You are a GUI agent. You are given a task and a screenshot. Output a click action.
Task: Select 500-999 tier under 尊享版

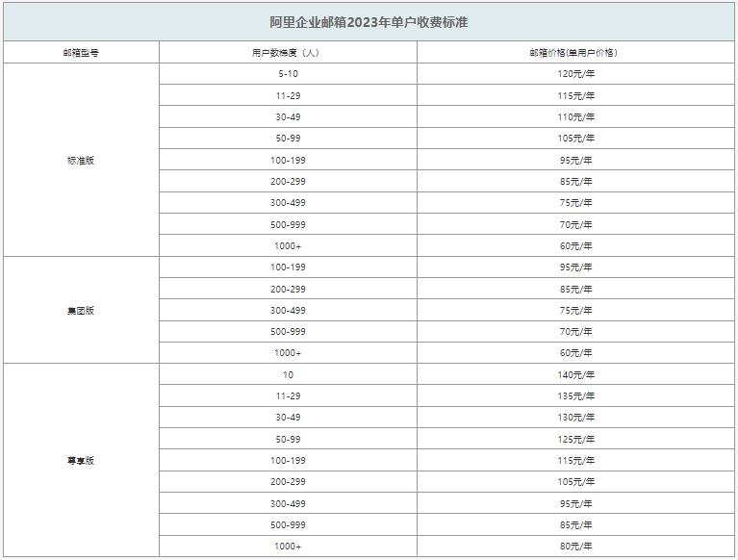pos(288,524)
